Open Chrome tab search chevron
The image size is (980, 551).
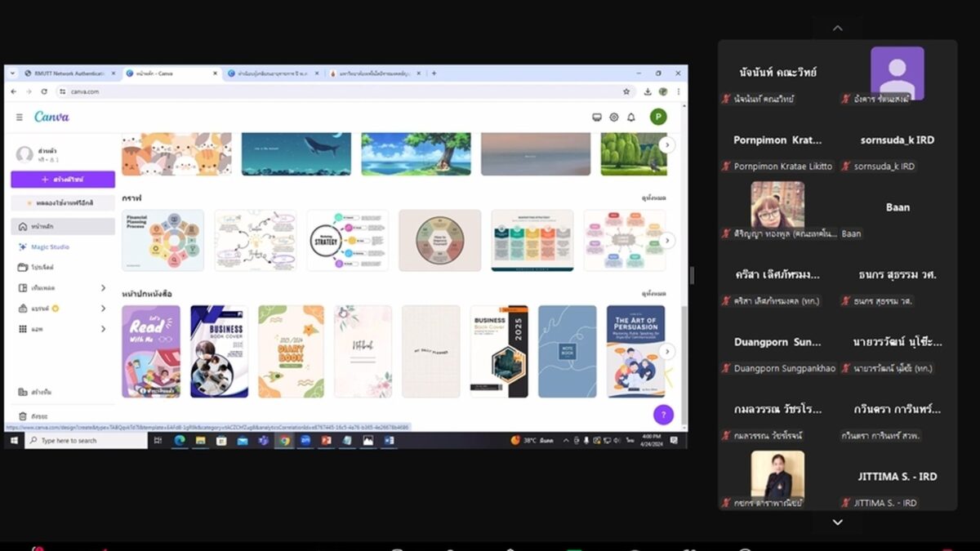(13, 73)
